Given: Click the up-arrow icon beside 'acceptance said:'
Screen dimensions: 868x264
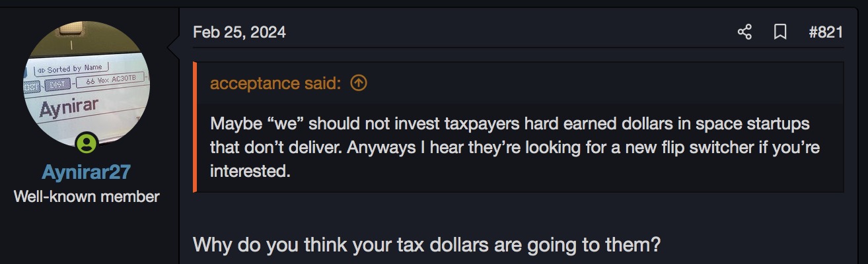Looking at the screenshot, I should [359, 83].
